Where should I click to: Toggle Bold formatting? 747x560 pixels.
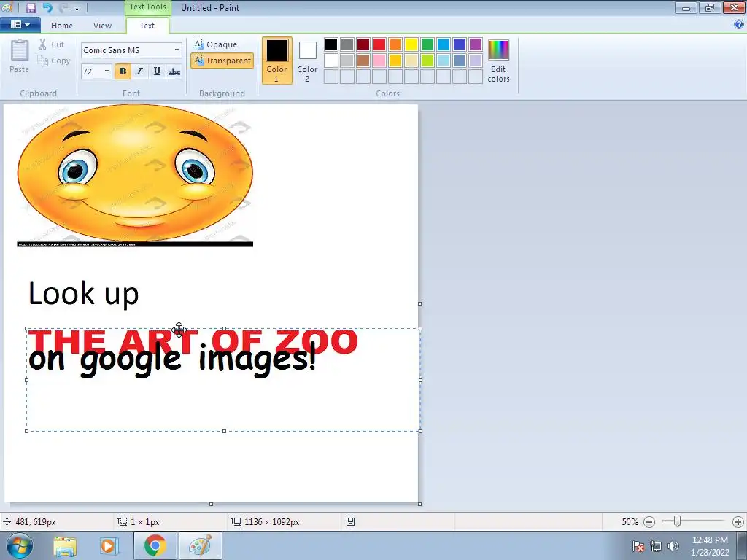pyautogui.click(x=123, y=71)
